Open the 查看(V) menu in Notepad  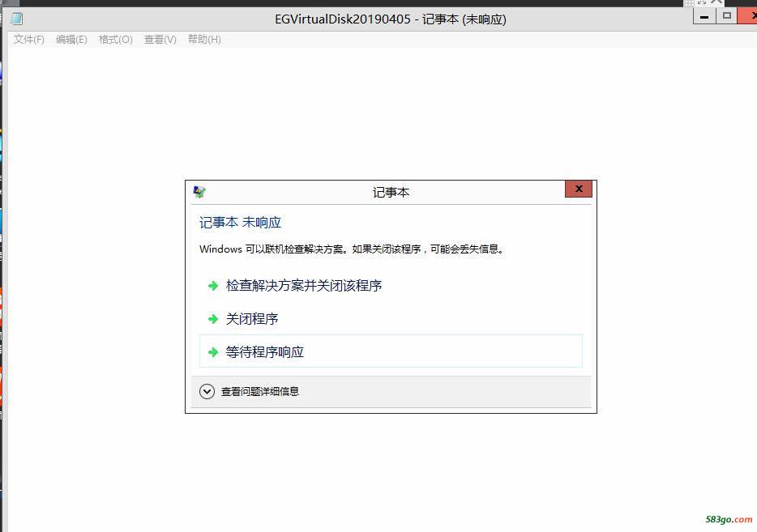point(160,40)
